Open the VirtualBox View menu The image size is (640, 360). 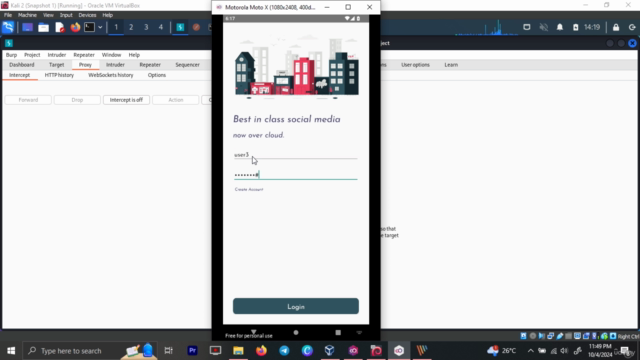[x=48, y=15]
